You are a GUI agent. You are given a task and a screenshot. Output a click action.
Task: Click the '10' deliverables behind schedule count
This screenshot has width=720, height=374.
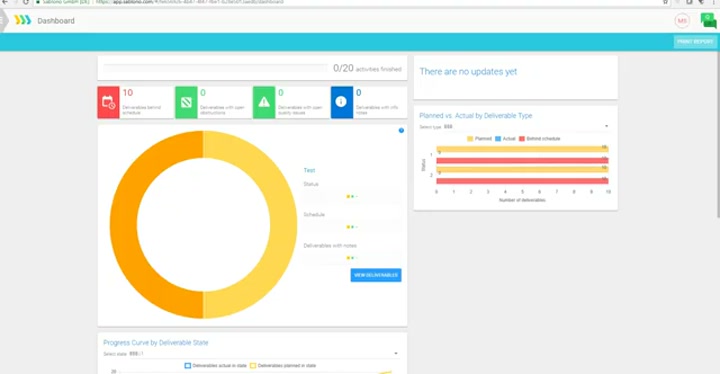[128, 93]
